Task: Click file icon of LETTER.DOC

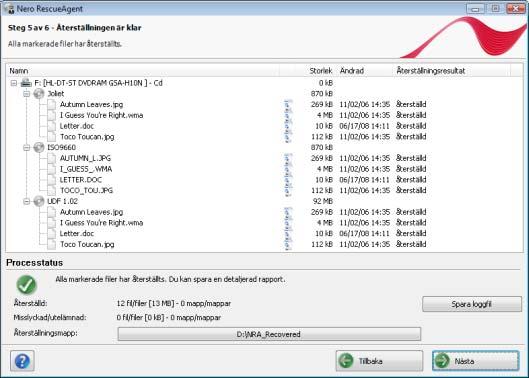Action: pos(52,180)
